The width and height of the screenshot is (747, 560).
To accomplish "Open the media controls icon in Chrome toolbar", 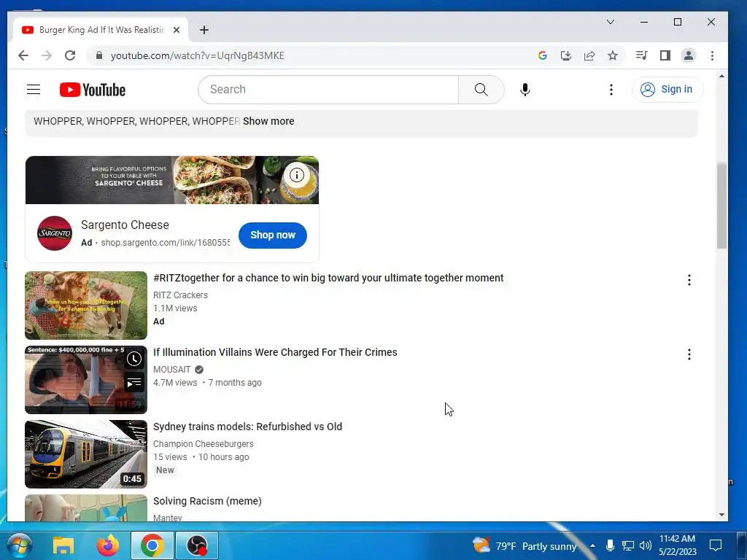I will 641,55.
